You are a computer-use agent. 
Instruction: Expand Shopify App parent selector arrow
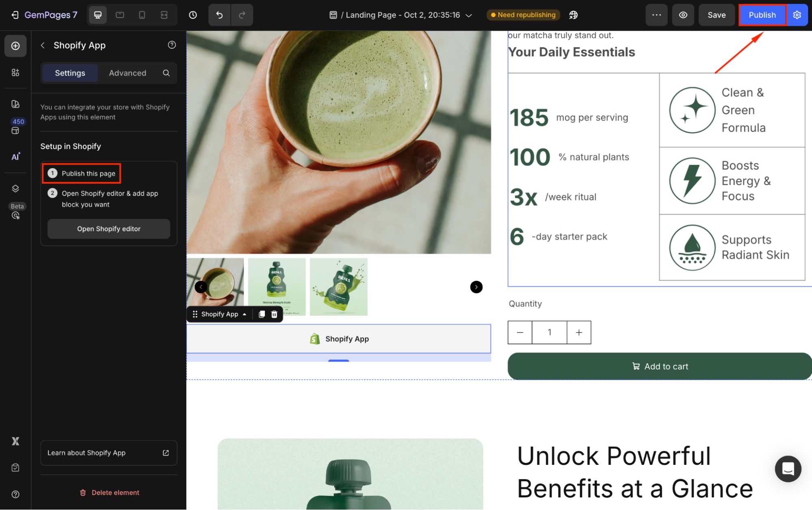point(245,314)
